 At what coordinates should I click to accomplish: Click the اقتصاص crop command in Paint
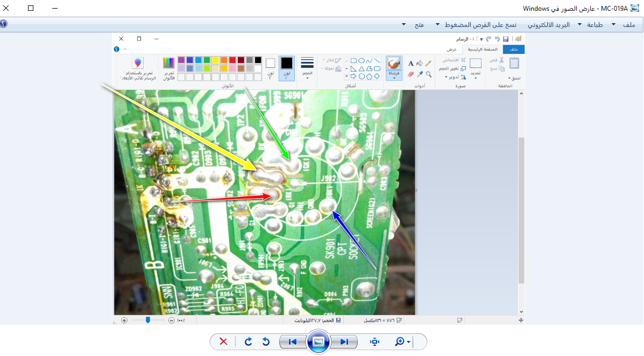[454, 60]
